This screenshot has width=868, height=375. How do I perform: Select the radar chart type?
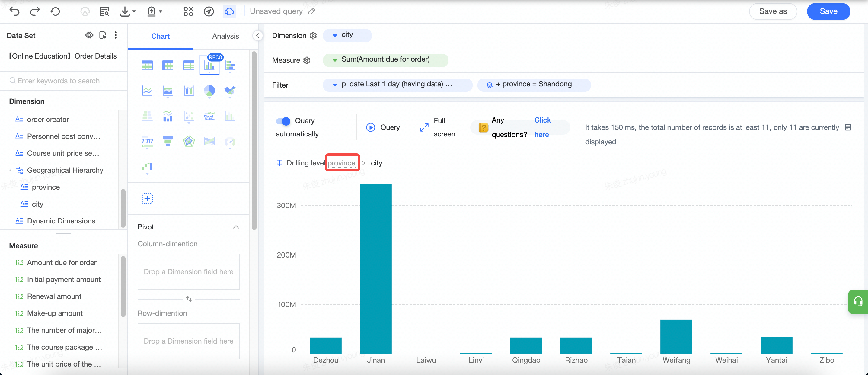point(189,141)
